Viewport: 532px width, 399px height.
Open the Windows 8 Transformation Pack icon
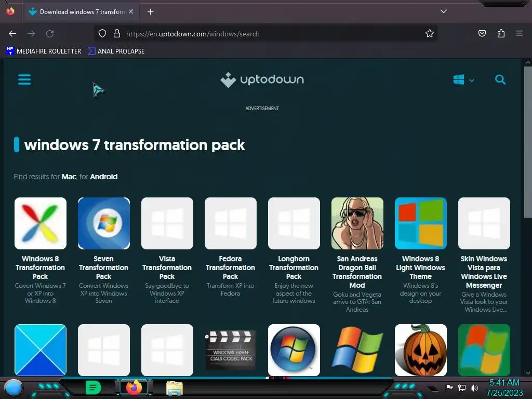[x=41, y=223]
